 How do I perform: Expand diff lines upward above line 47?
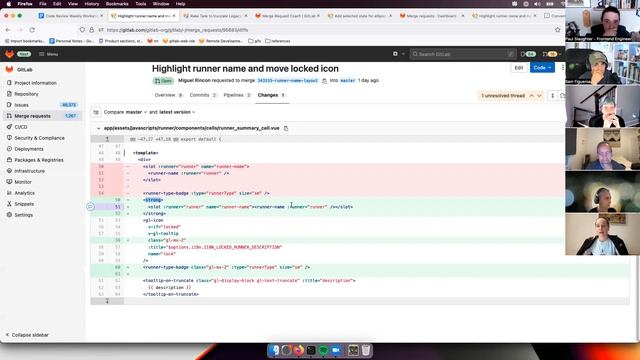[107, 139]
